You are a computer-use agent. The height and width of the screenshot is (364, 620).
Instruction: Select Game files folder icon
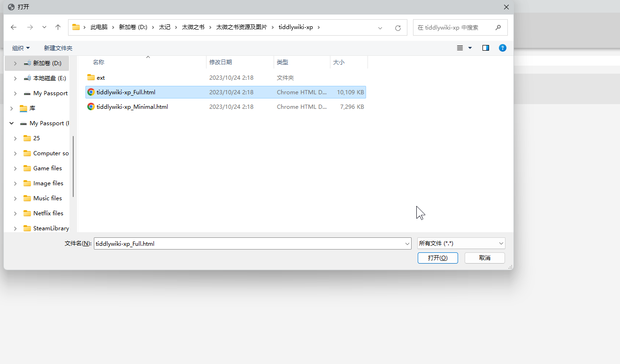(27, 168)
